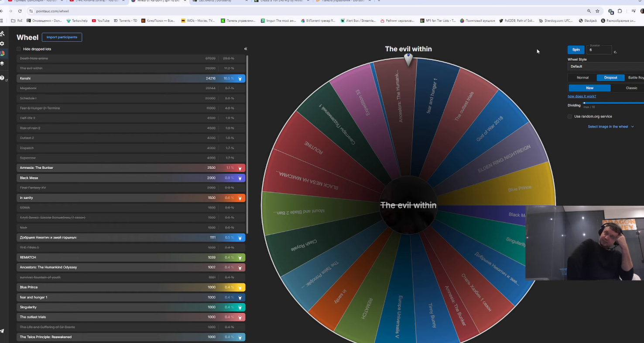The image size is (644, 343).
Task: Open the Blackjack bookmark
Action: (588, 21)
